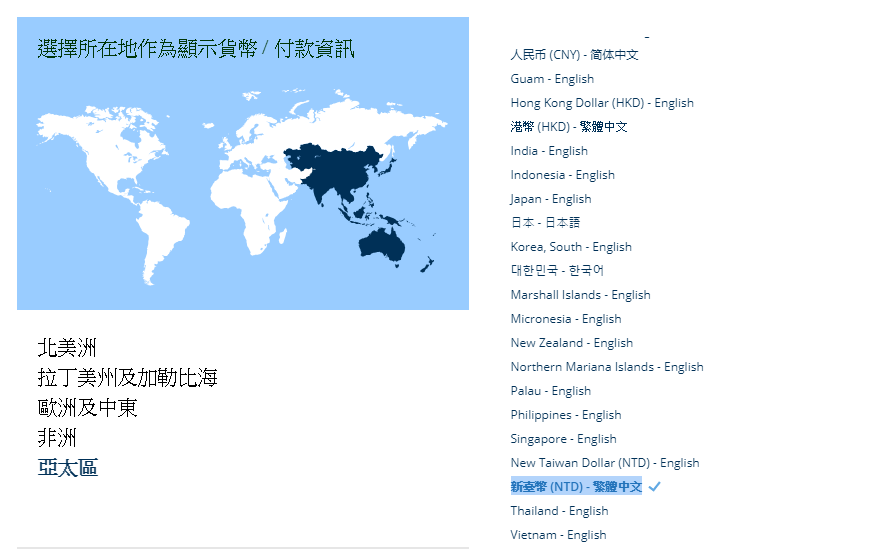Choose Korea, South - English
The width and height of the screenshot is (884, 550).
click(571, 247)
